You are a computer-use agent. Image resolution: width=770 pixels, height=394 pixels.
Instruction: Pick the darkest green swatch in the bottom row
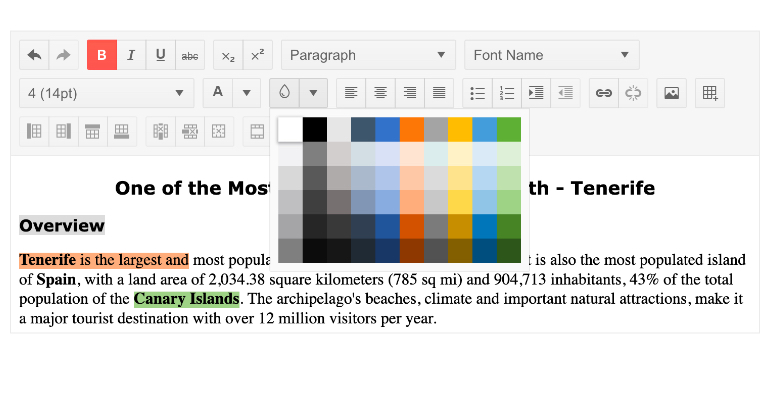(x=509, y=251)
